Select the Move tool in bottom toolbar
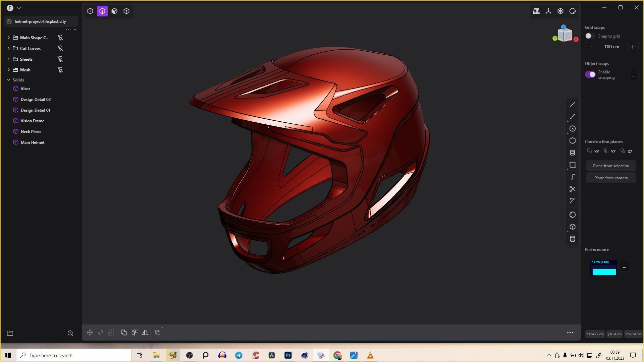Viewport: 644px width, 362px height. [x=90, y=332]
